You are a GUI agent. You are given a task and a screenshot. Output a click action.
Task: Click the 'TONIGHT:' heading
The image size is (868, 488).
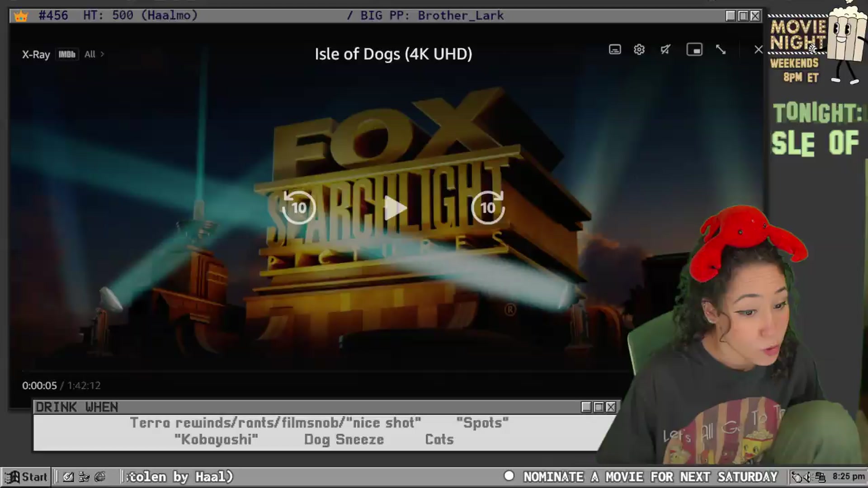click(817, 113)
